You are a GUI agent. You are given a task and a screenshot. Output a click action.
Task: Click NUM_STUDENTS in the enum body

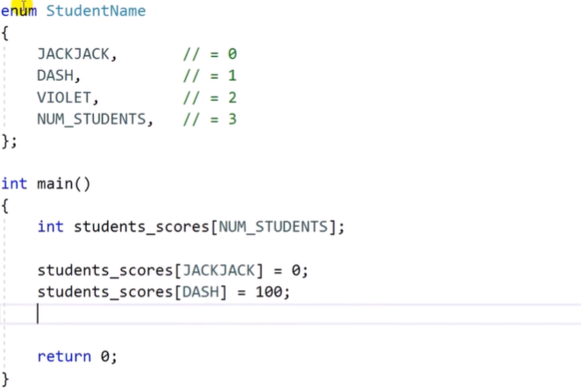click(91, 119)
